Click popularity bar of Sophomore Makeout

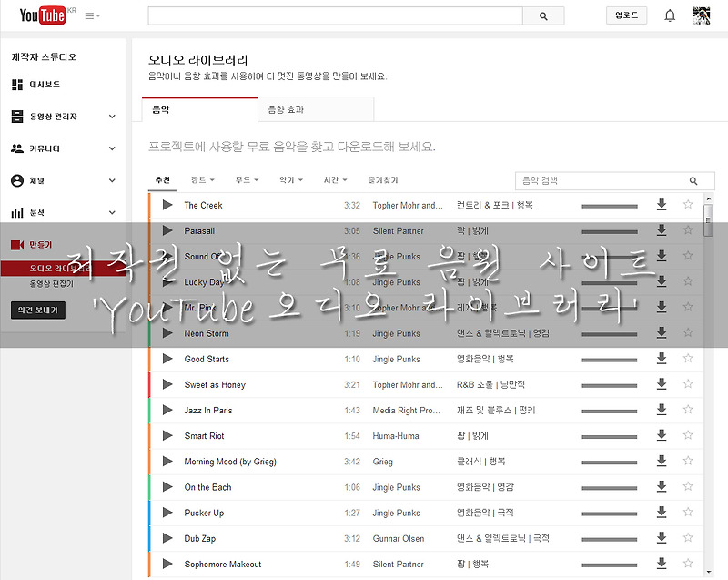[x=610, y=565]
